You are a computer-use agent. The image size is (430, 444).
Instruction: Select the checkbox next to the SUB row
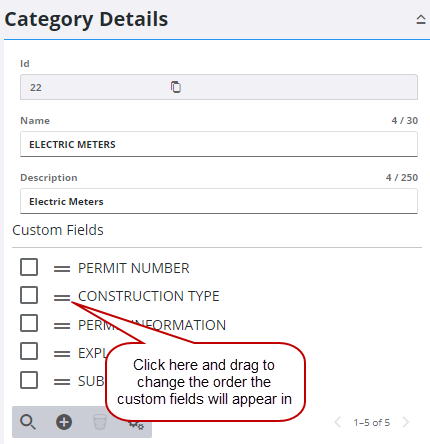pyautogui.click(x=29, y=380)
